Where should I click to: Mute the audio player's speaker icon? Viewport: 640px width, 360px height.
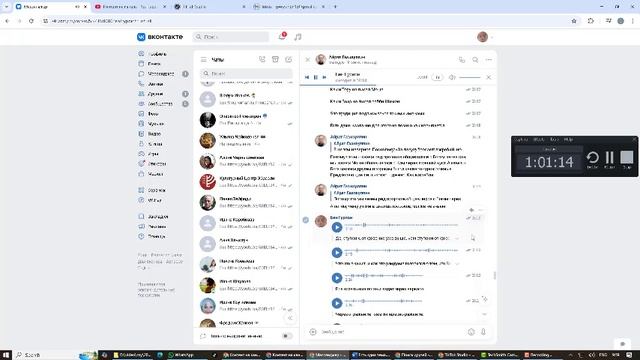[x=452, y=77]
